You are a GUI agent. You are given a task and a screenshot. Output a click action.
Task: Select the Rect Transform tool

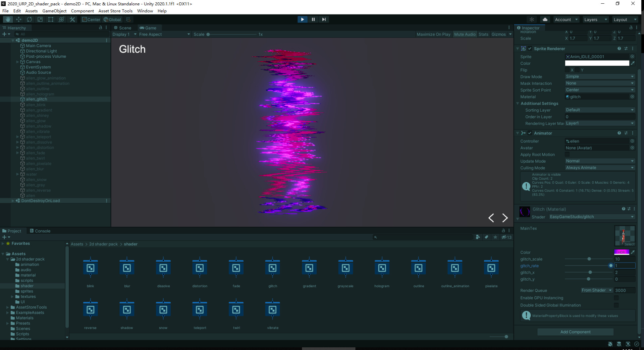[x=51, y=19]
